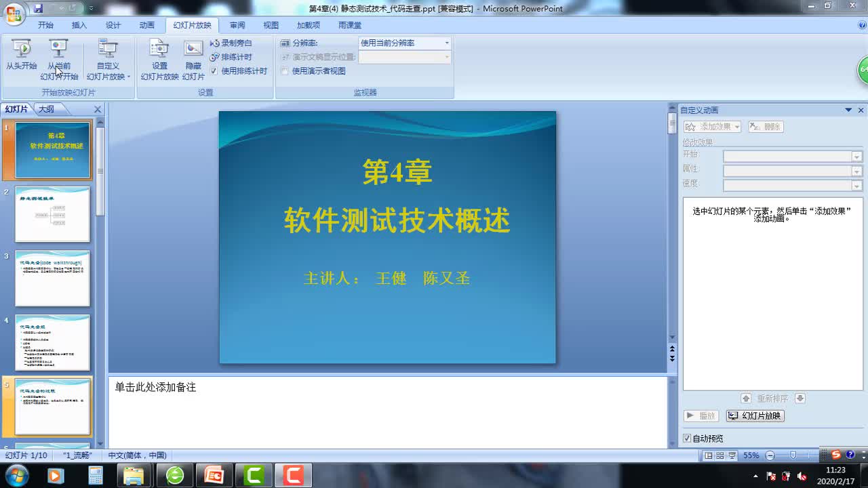This screenshot has height=488, width=868.
Task: Toggle Use Rehearsed Timings (使用排练计时) checkbox
Action: click(x=214, y=70)
